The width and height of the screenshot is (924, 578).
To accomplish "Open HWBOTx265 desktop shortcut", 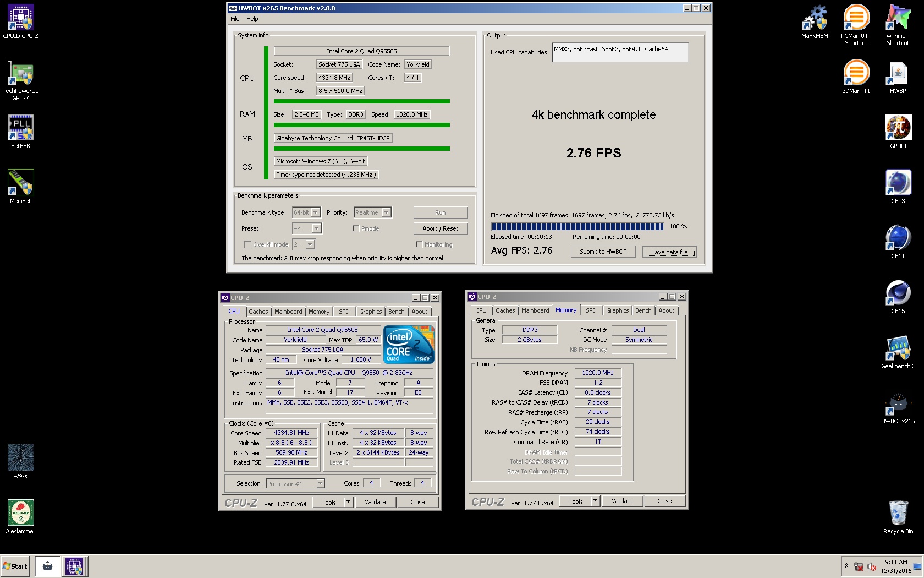I will 898,407.
